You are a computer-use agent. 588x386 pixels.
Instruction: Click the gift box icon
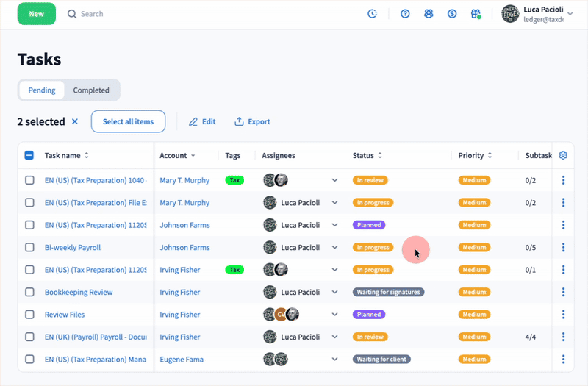click(x=476, y=14)
